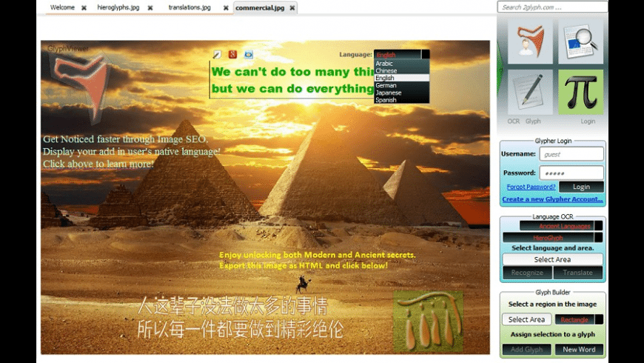Click the blue eye view icon above banner
Screen dimensions: 644x363
tap(249, 54)
